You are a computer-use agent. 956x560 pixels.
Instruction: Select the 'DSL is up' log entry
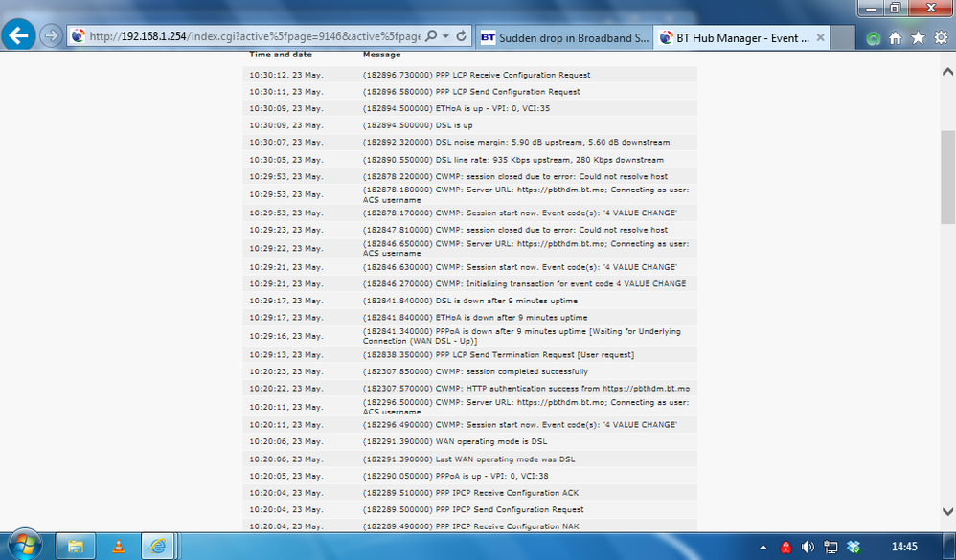coord(469,124)
